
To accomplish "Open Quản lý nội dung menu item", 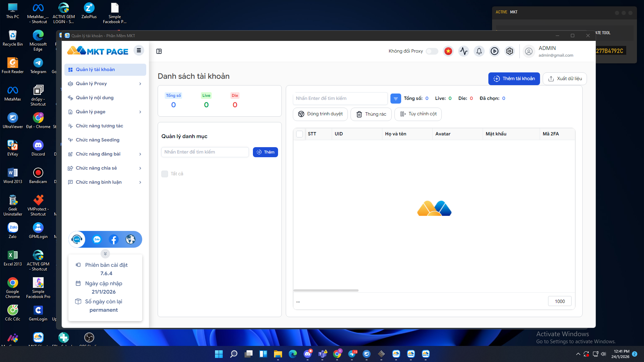I will pyautogui.click(x=105, y=98).
